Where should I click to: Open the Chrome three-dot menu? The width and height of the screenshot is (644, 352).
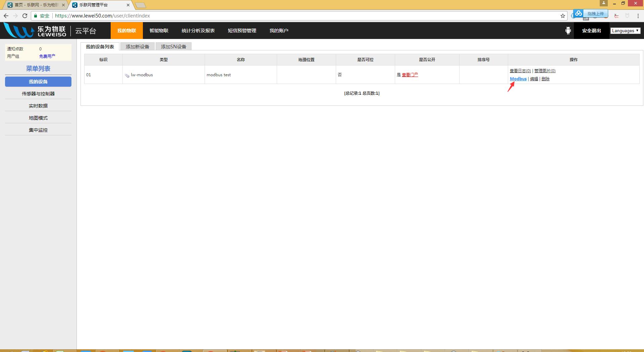(638, 16)
